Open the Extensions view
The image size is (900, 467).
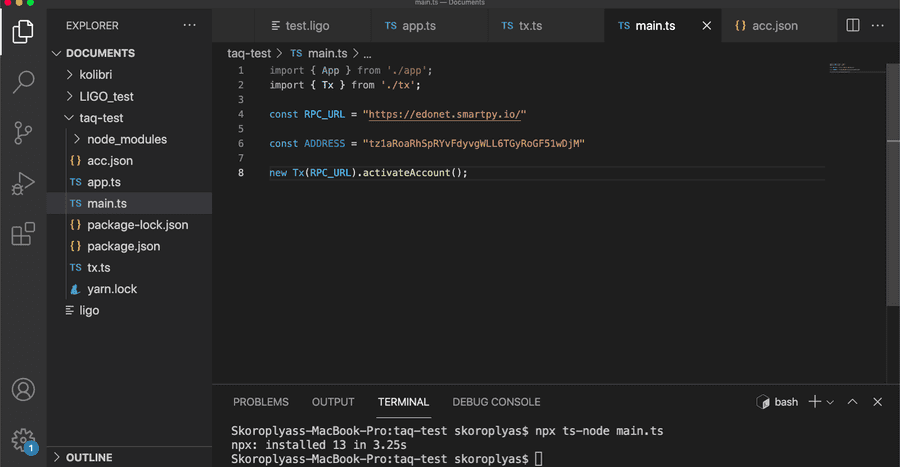tap(23, 235)
